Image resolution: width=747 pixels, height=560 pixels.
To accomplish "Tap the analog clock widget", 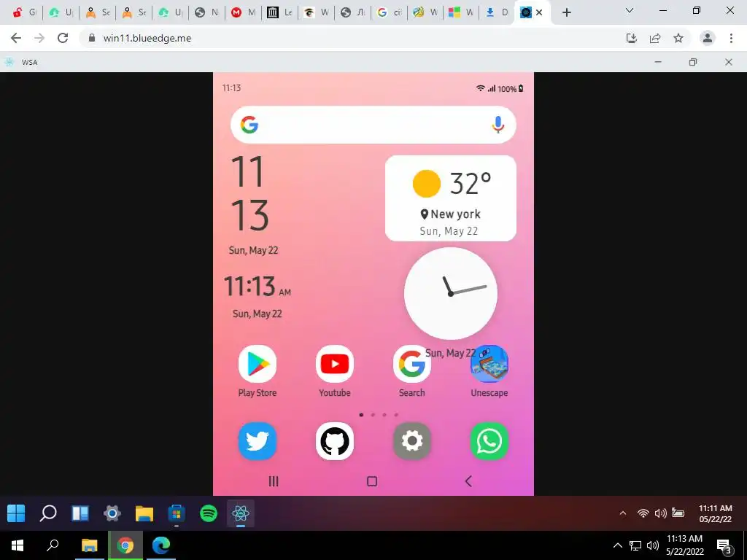I will click(451, 293).
